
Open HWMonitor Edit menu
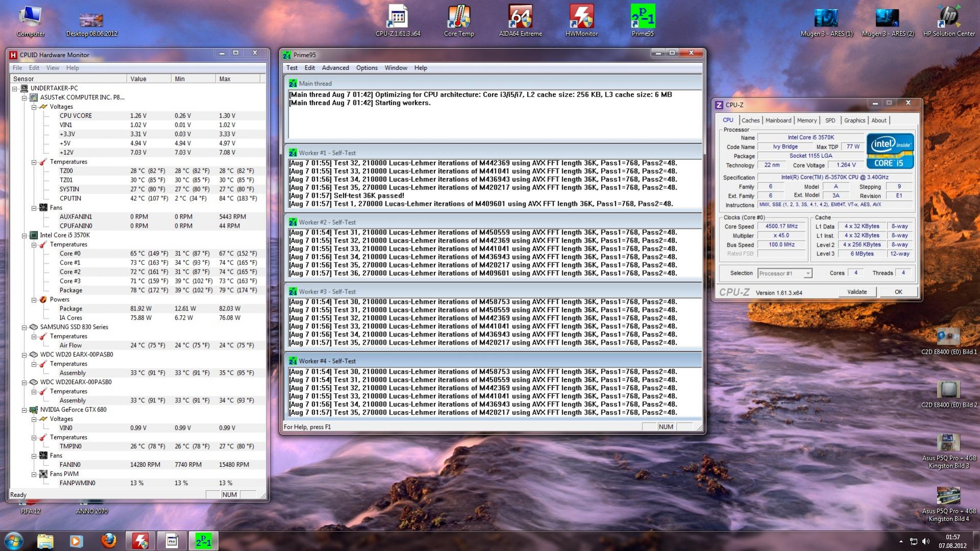point(34,68)
